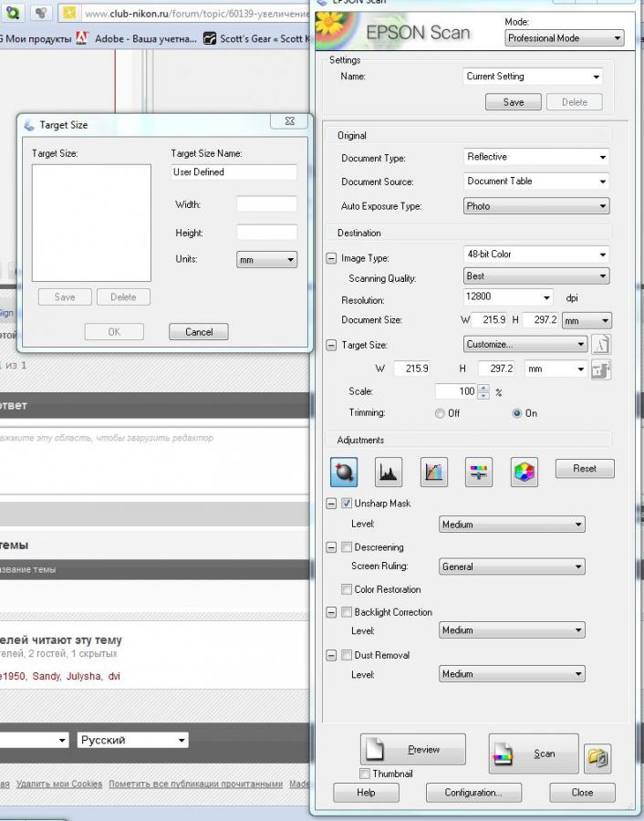Collapse the Dust Removal section
This screenshot has width=644, height=821.
[331, 655]
